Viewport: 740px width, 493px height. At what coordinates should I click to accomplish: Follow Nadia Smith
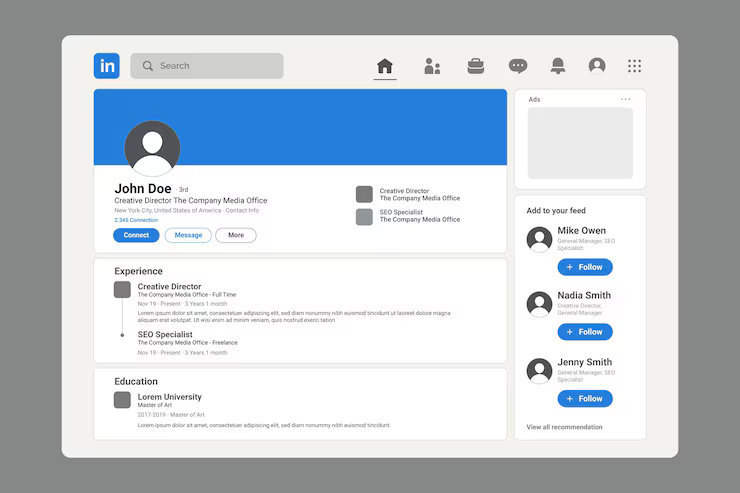click(585, 332)
